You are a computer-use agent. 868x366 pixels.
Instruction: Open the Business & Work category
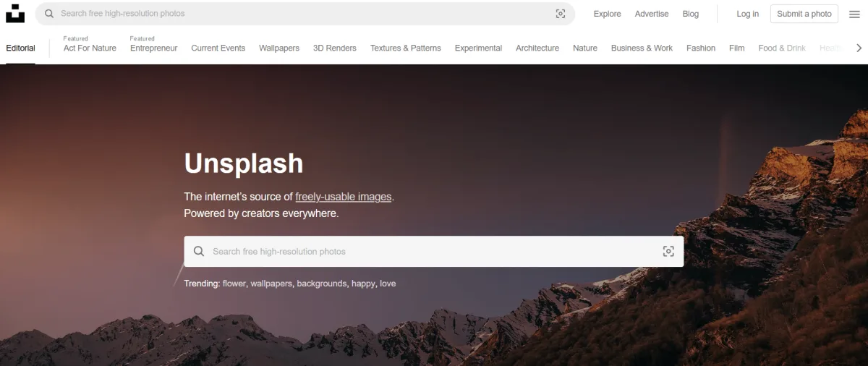pyautogui.click(x=642, y=48)
